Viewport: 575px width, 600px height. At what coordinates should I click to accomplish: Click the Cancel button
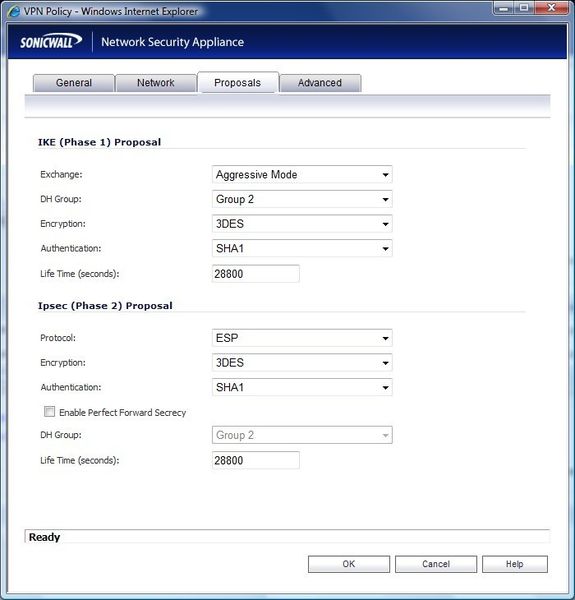pos(436,564)
